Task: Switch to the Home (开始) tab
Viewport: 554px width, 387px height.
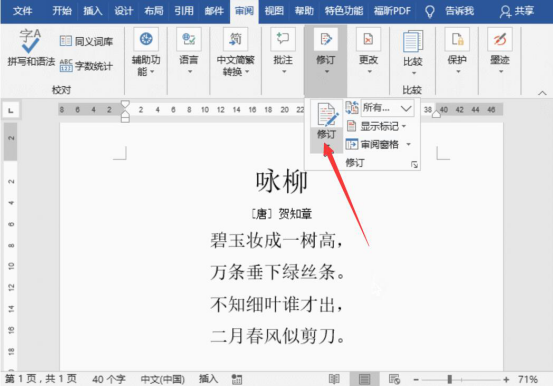Action: (x=62, y=11)
